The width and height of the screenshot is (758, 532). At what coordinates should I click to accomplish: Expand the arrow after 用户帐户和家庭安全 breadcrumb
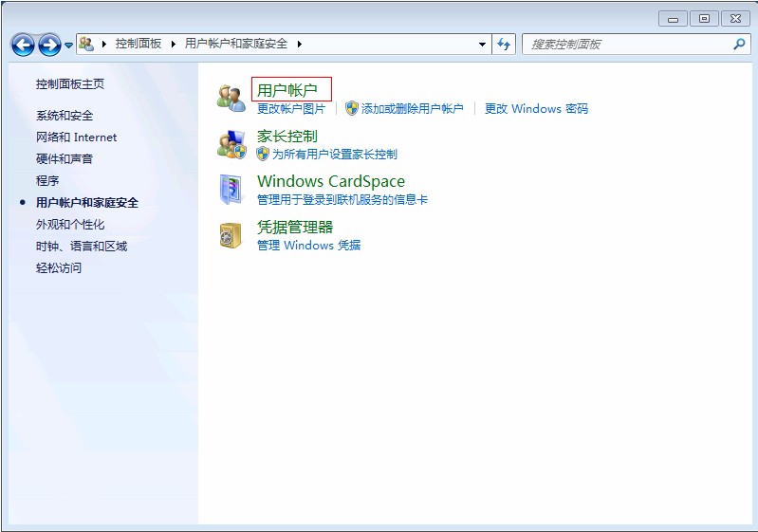(x=299, y=44)
